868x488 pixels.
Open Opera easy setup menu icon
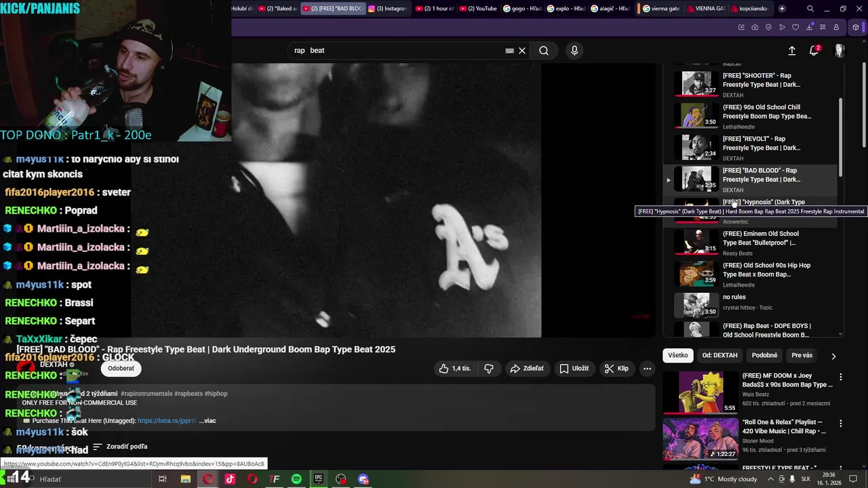pos(823,27)
